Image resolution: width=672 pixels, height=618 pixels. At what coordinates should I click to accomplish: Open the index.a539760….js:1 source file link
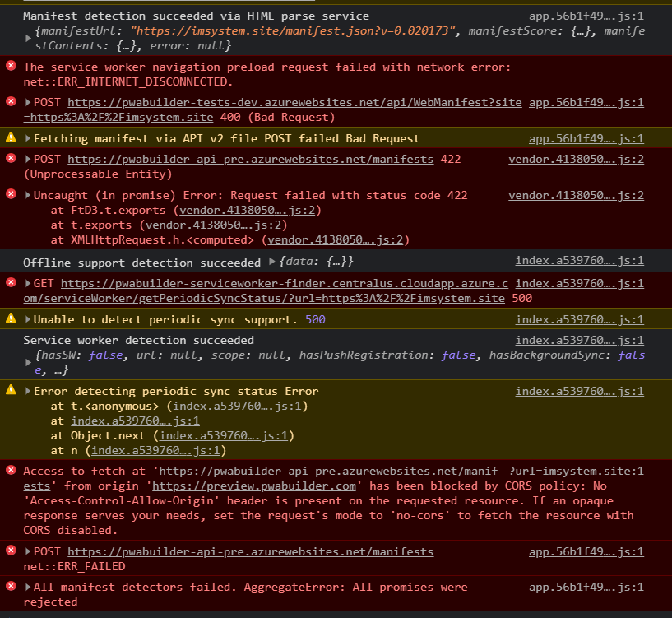(x=578, y=261)
